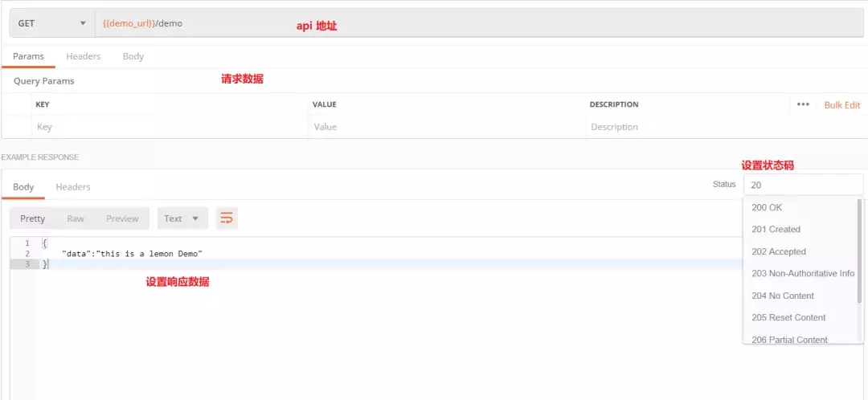
Task: Click the Value input cell
Action: [x=446, y=127]
